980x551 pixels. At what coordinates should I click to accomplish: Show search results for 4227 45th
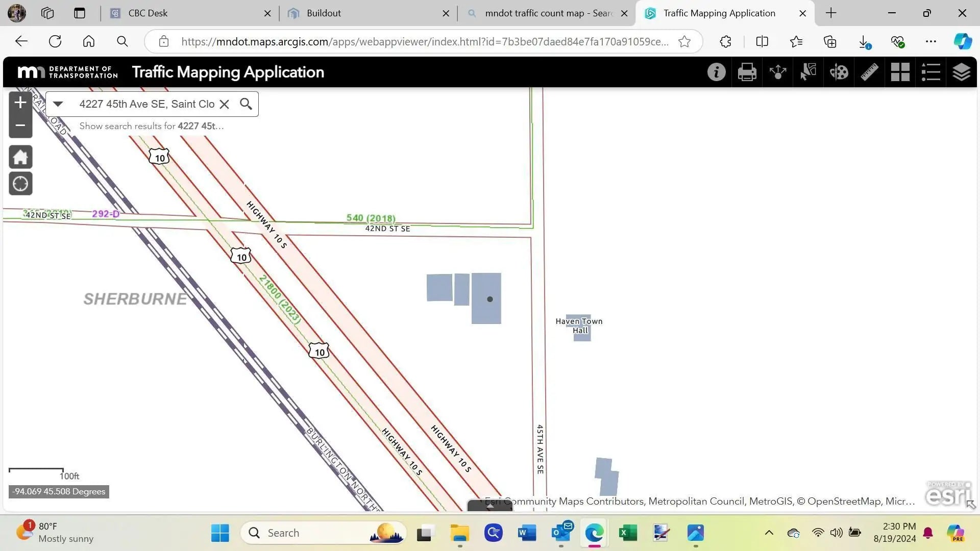152,126
